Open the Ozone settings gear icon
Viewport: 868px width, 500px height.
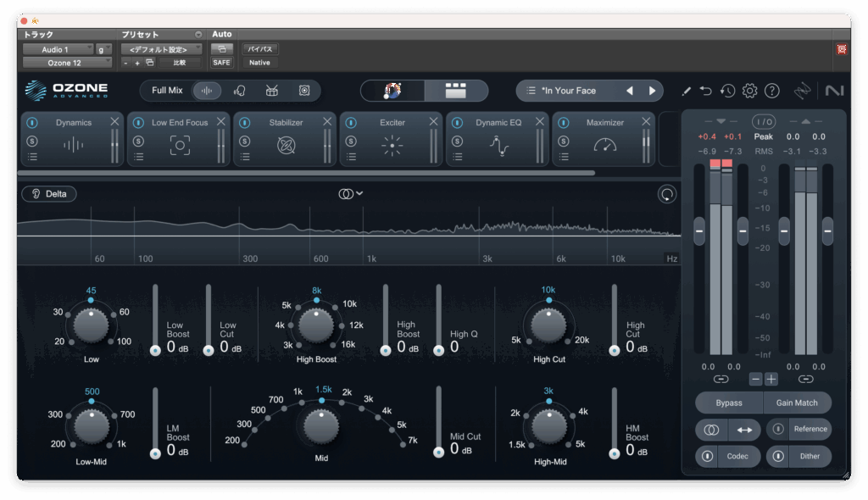pyautogui.click(x=749, y=91)
